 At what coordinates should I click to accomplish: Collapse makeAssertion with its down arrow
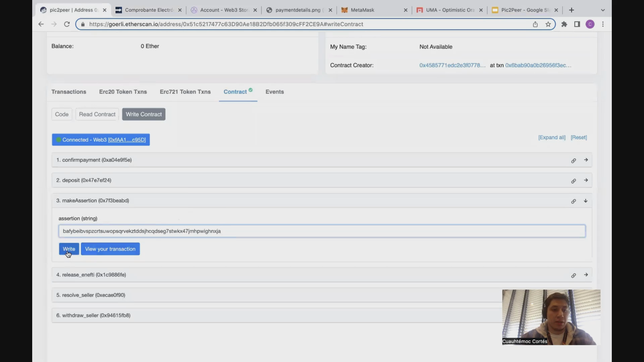point(586,201)
